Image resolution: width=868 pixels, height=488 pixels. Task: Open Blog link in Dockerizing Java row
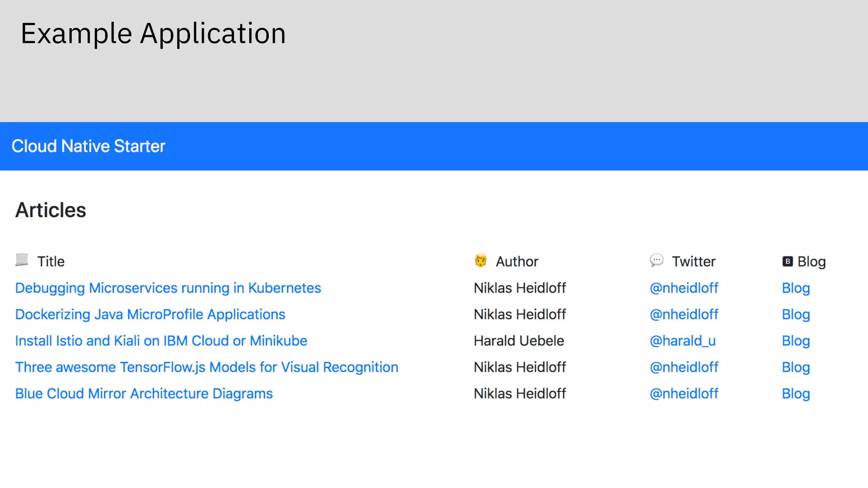pos(796,314)
